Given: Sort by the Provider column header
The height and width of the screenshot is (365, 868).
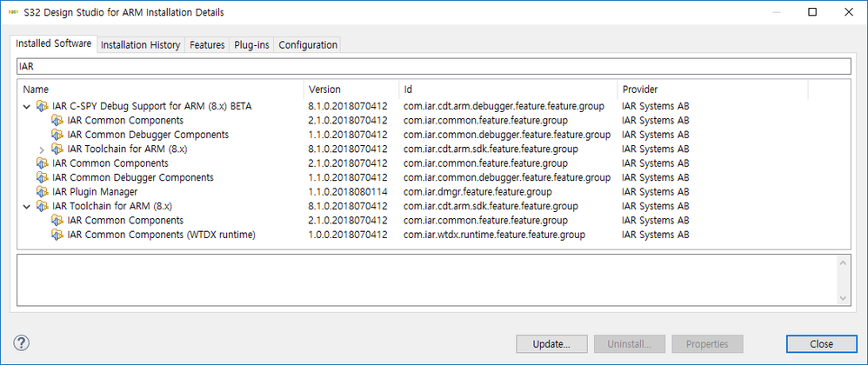Looking at the screenshot, I should point(712,90).
